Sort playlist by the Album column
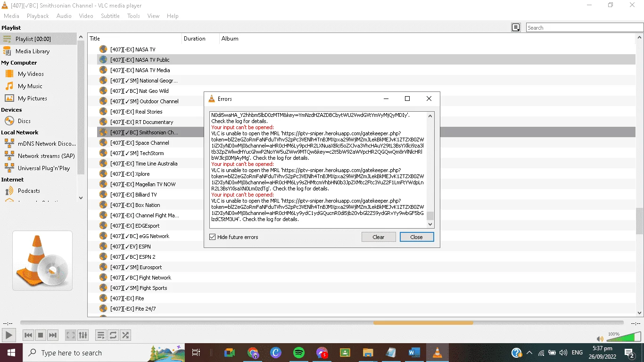Image resolution: width=644 pixels, height=362 pixels. [427, 39]
